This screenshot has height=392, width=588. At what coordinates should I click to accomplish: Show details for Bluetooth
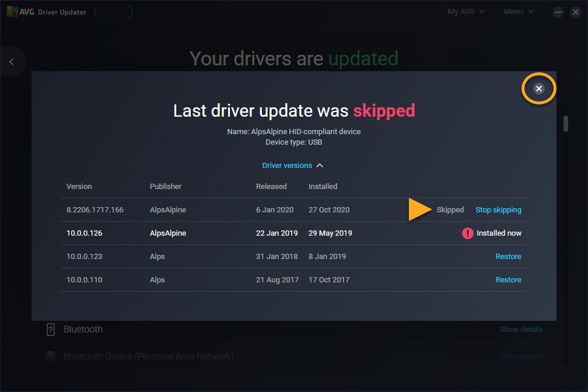coord(521,329)
